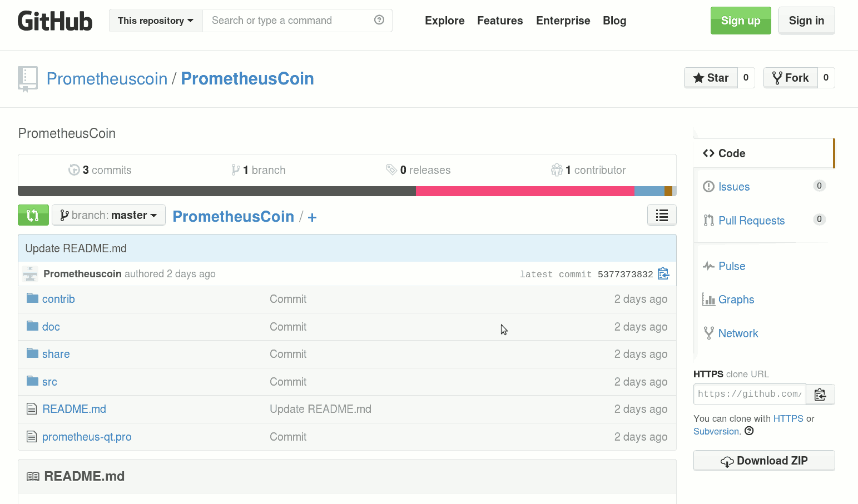Click the Issues exclamation icon
This screenshot has width=858, height=504.
[x=708, y=187]
